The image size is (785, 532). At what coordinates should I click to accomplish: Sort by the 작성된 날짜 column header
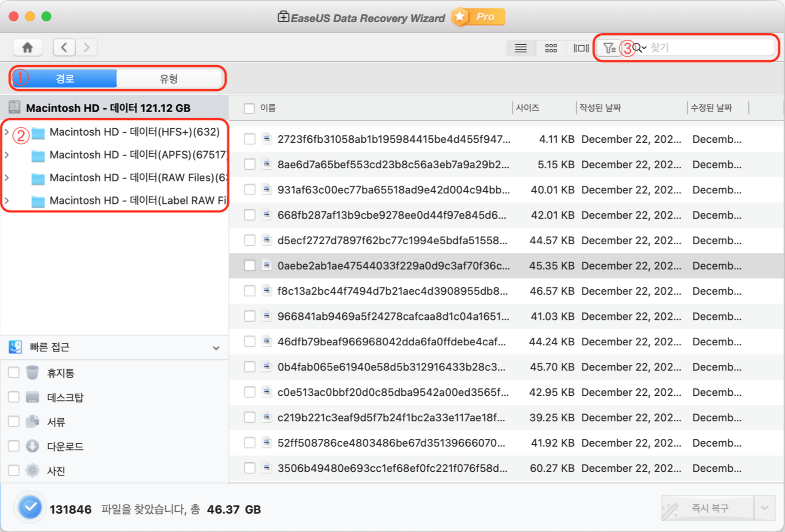point(600,108)
